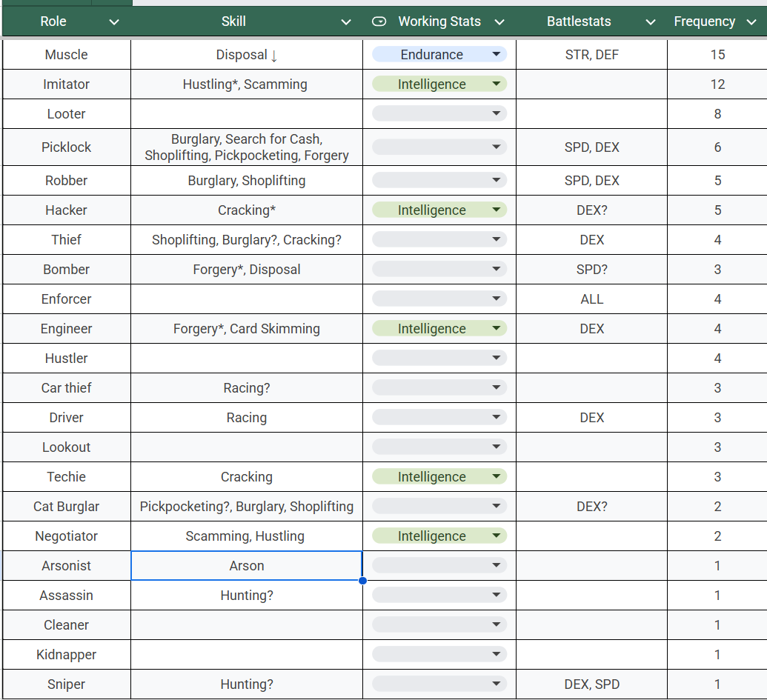Select the STR, DEF battlestats cell

(591, 55)
